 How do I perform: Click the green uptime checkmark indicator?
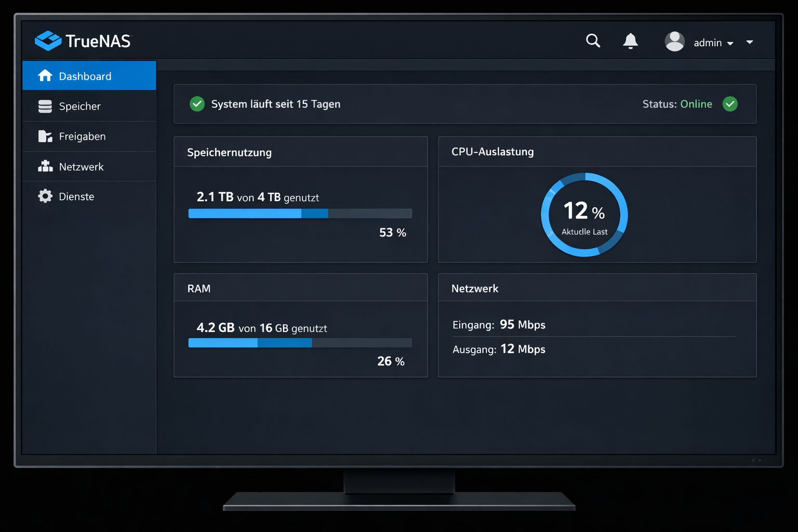pyautogui.click(x=197, y=104)
